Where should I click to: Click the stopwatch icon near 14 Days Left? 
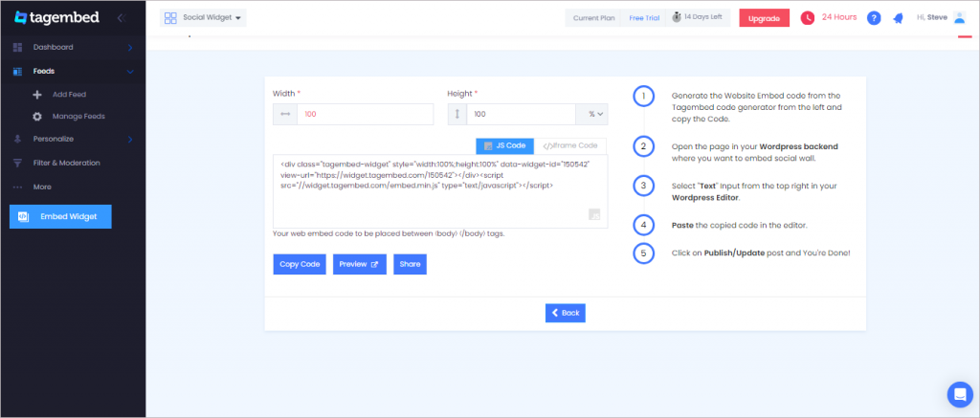(677, 17)
